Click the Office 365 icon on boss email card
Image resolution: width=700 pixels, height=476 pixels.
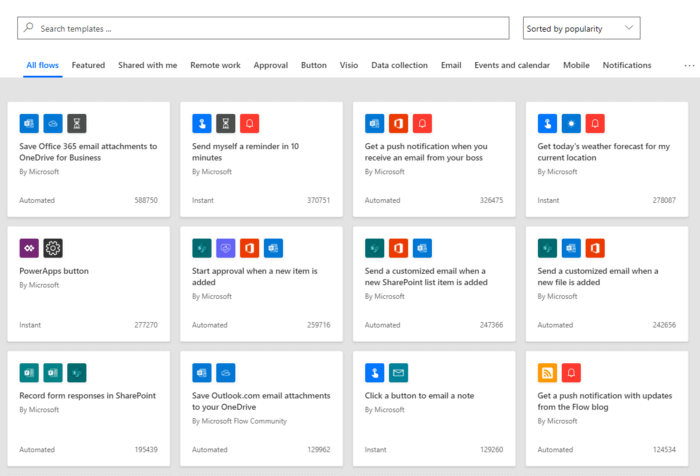[x=399, y=123]
